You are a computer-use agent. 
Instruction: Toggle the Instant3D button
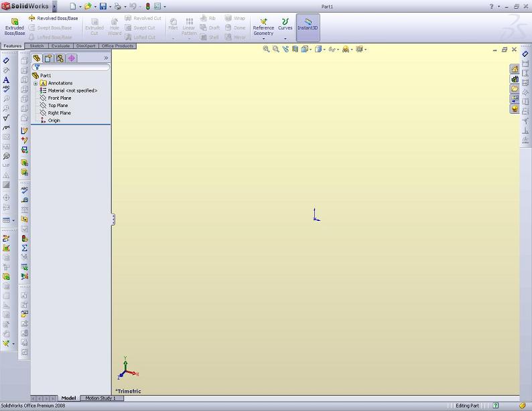coord(308,27)
